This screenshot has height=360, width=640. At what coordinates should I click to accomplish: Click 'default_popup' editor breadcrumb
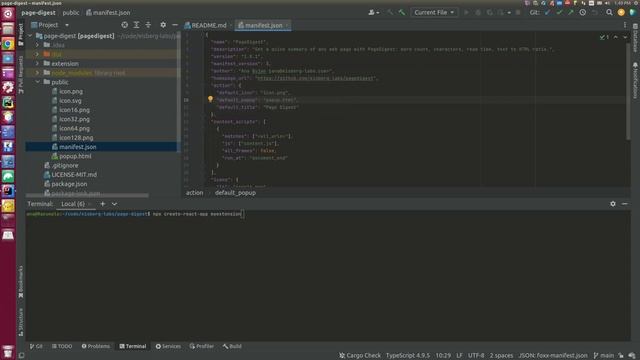(235, 193)
